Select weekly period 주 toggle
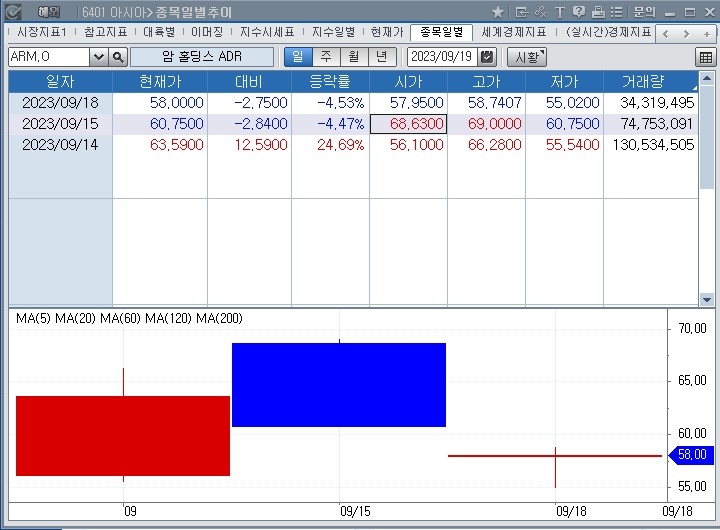The image size is (720, 530). 326,57
